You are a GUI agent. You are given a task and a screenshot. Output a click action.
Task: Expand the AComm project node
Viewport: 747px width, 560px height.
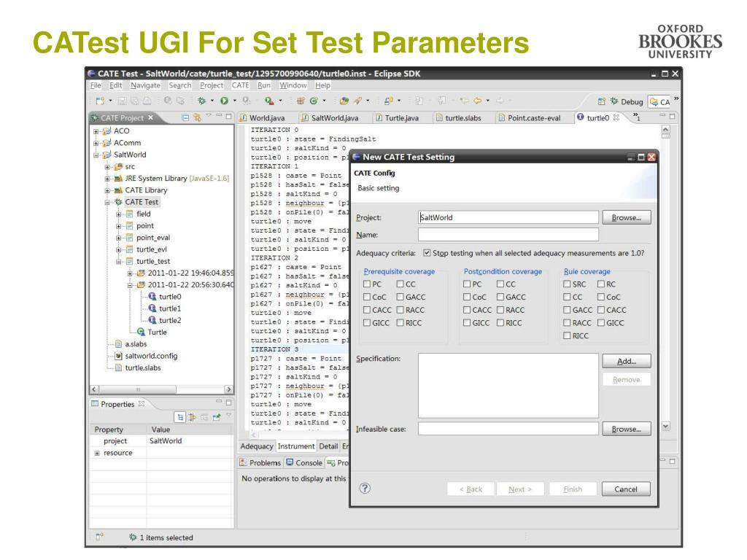[x=96, y=143]
